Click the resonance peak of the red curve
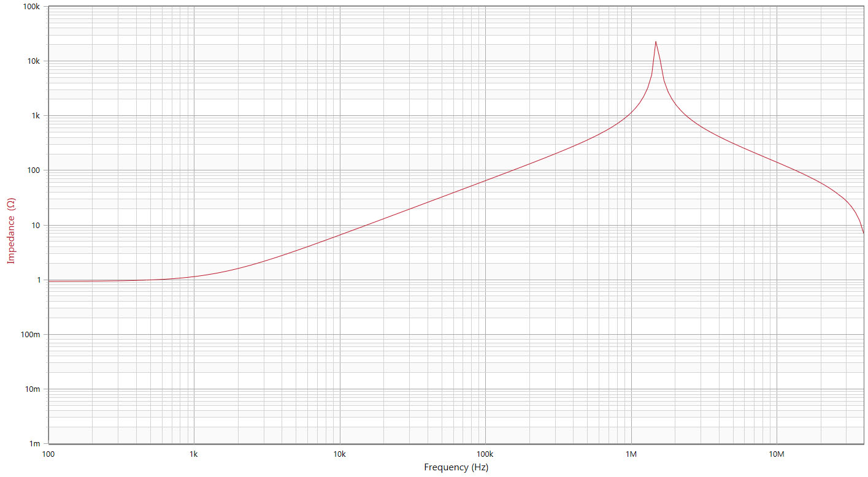 click(x=656, y=42)
